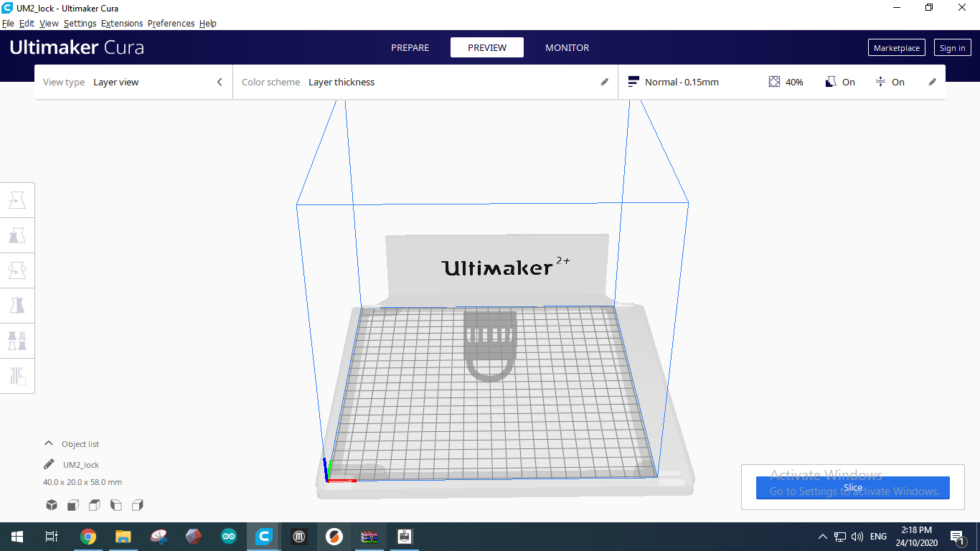
Task: Select UM2_lock in the object list
Action: [81, 465]
